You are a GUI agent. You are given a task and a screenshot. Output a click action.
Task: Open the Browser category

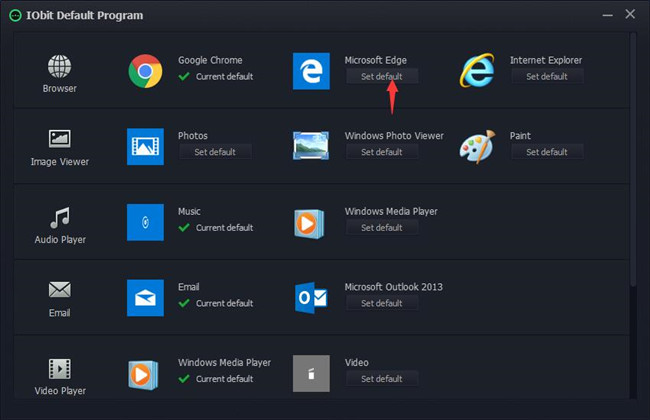point(60,74)
